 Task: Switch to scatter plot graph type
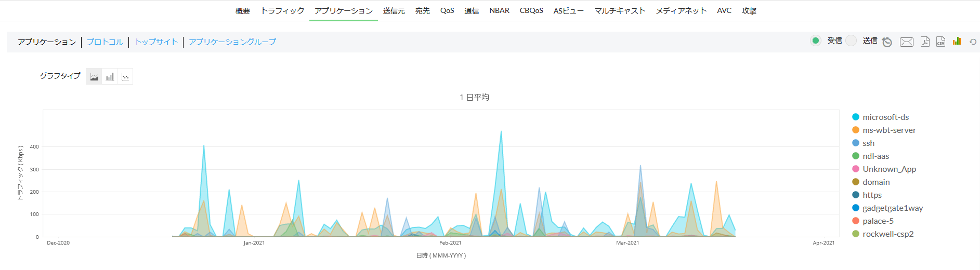(125, 77)
